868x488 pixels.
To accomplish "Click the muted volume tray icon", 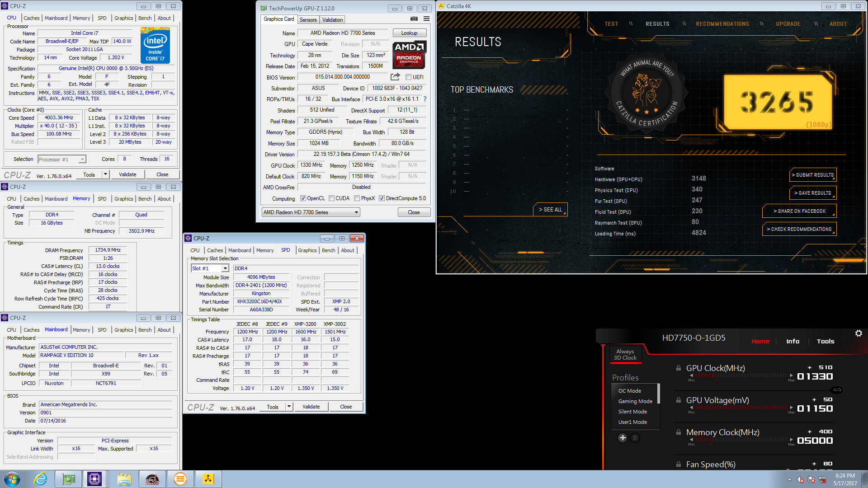I will pyautogui.click(x=801, y=479).
